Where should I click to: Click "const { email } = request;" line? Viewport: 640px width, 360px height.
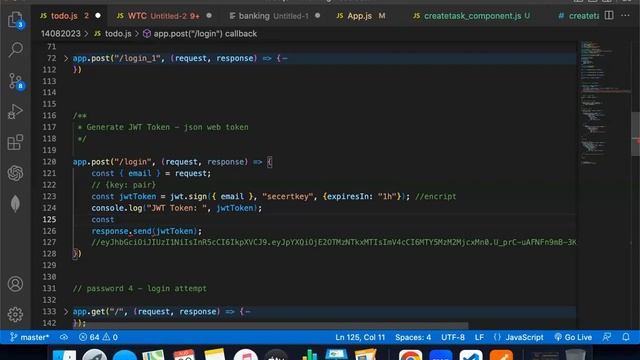click(151, 173)
